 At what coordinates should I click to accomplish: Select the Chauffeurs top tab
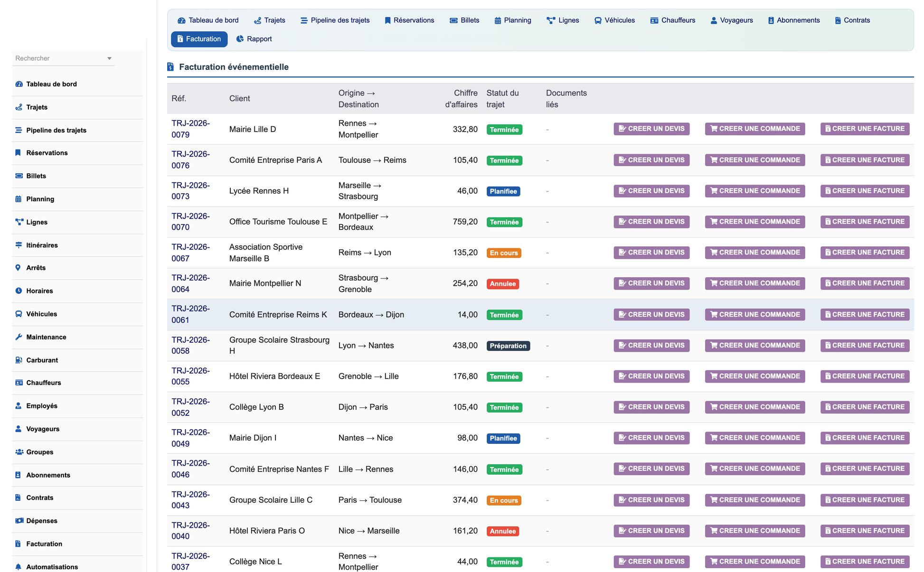[x=673, y=20]
